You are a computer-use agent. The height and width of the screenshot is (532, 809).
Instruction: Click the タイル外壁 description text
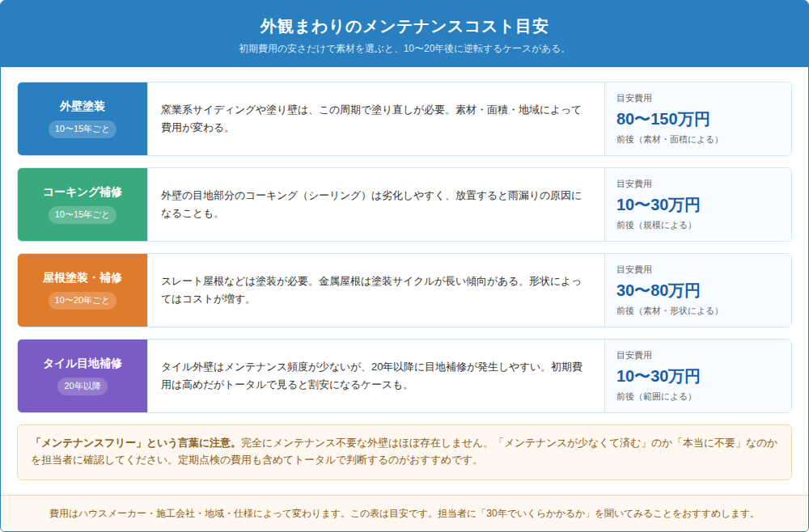[371, 375]
